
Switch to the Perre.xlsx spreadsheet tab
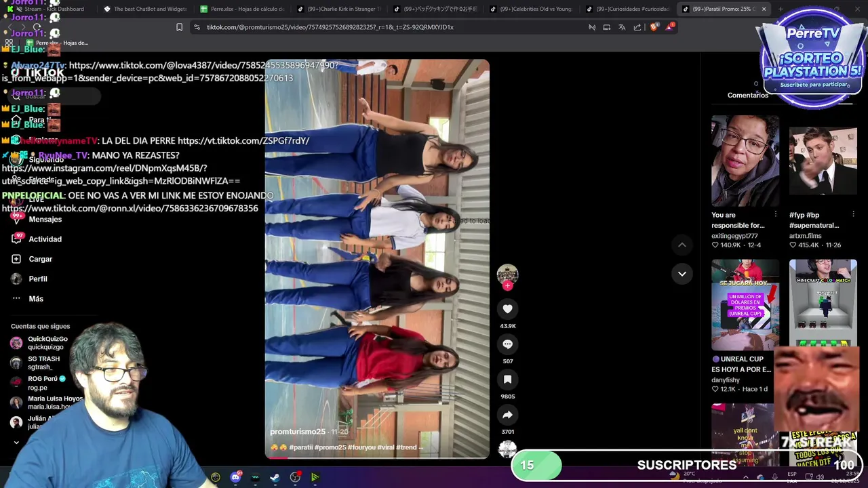(242, 9)
